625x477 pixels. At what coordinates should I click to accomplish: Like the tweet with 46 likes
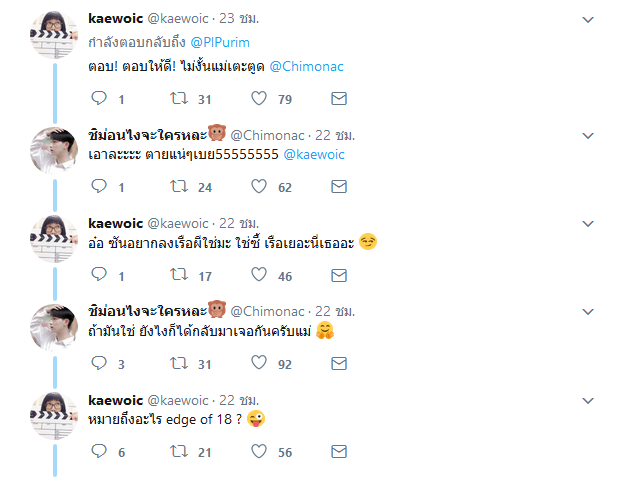[x=259, y=275]
